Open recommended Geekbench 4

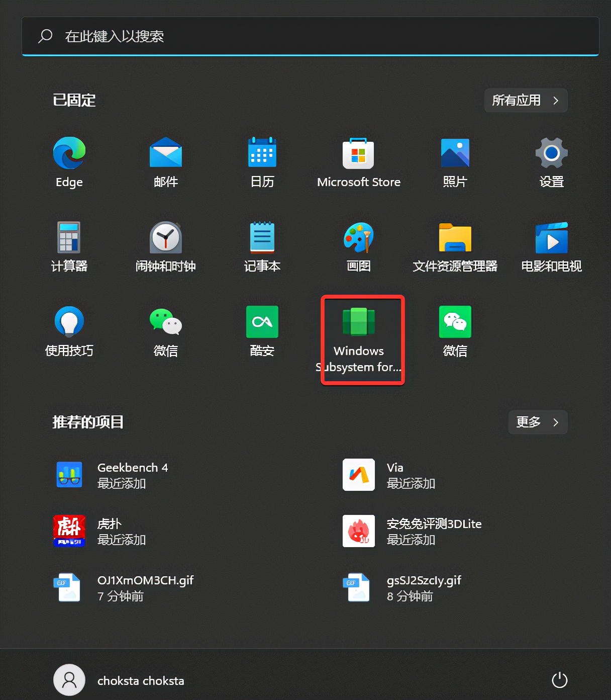pos(111,475)
